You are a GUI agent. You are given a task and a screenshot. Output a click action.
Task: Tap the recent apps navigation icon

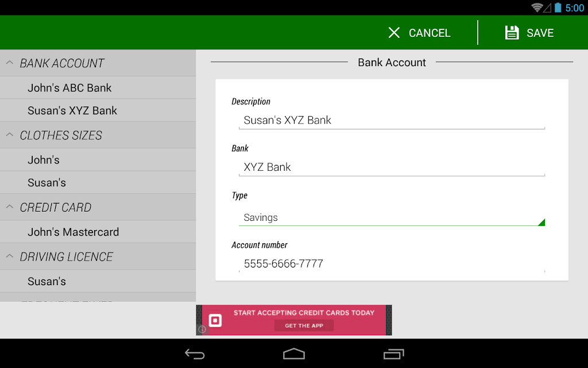393,354
